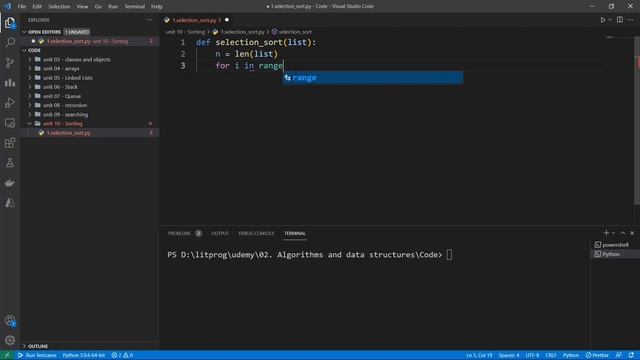Open Run and Debug view icon
This screenshot has width=640, height=360.
10,102
